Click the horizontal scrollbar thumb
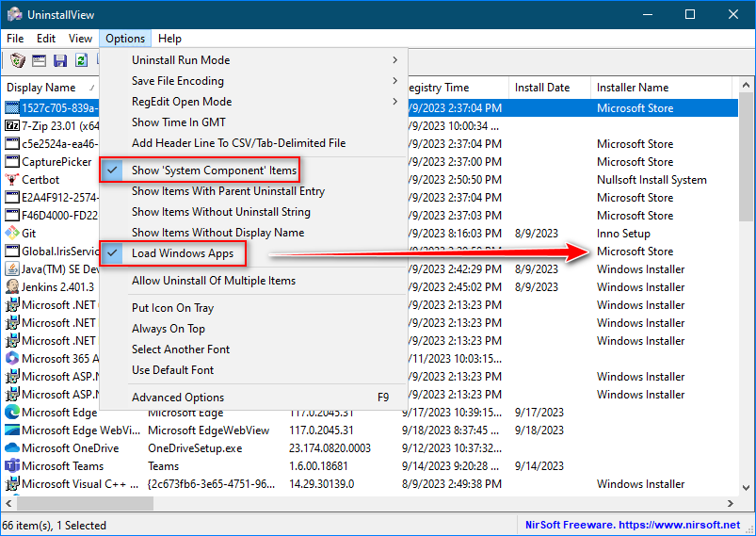The width and height of the screenshot is (756, 536). pyautogui.click(x=86, y=503)
